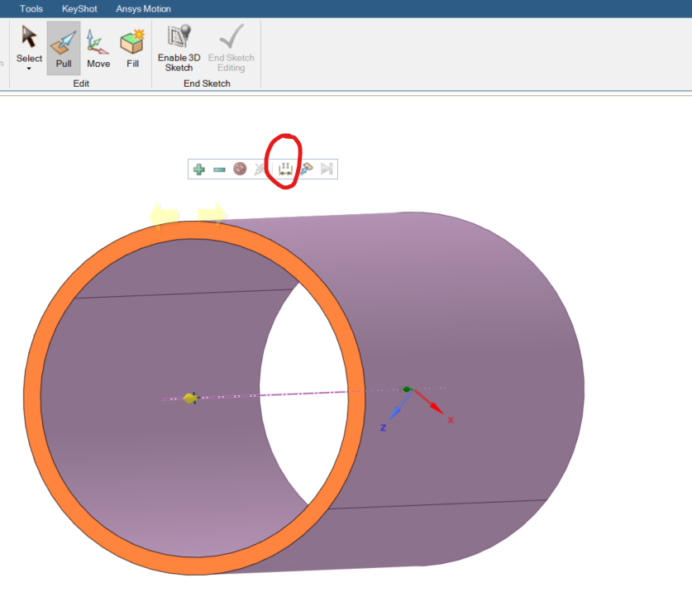This screenshot has width=692, height=616.
Task: Enable 3D Sketch mode
Action: pos(179,48)
